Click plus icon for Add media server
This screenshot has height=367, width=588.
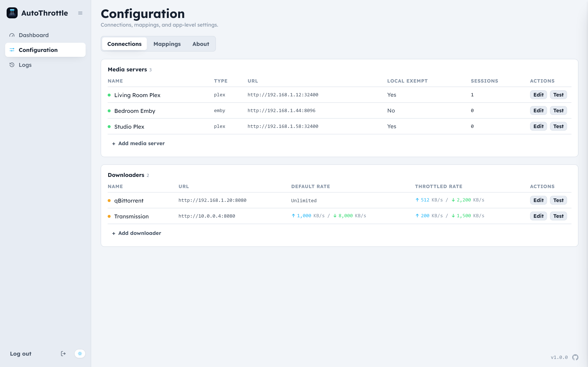(x=114, y=144)
